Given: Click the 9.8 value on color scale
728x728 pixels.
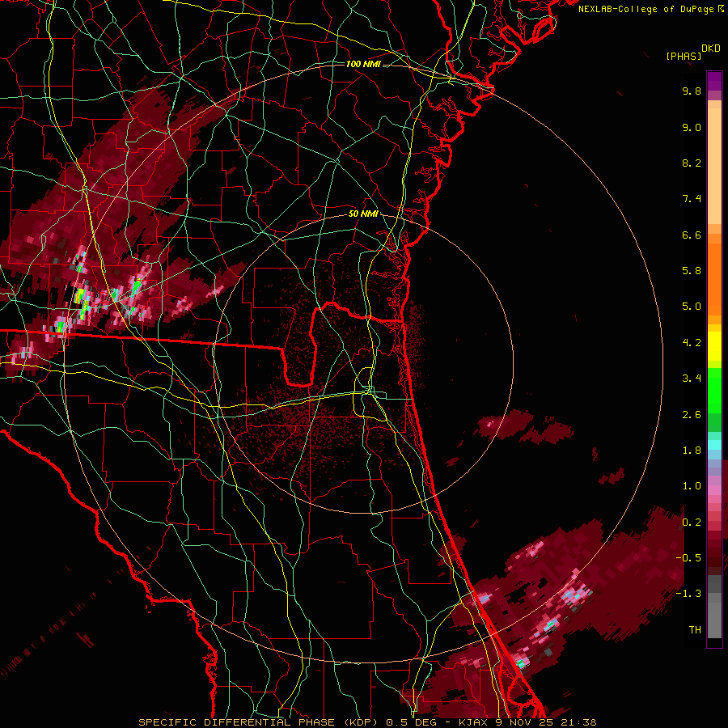Looking at the screenshot, I should tap(692, 91).
